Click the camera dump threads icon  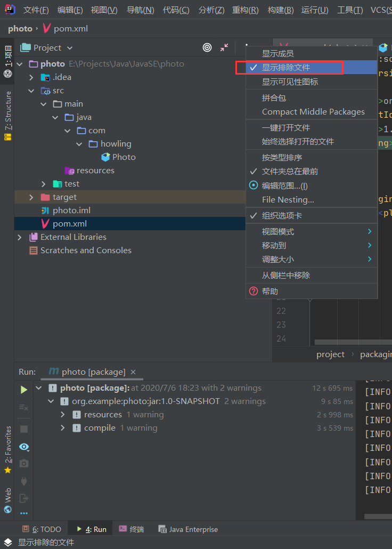pyautogui.click(x=24, y=464)
